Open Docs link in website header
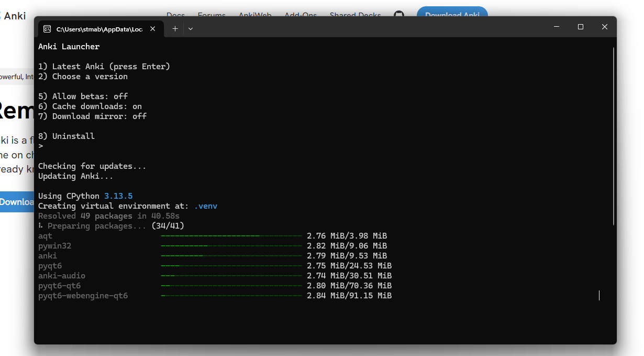 click(175, 16)
